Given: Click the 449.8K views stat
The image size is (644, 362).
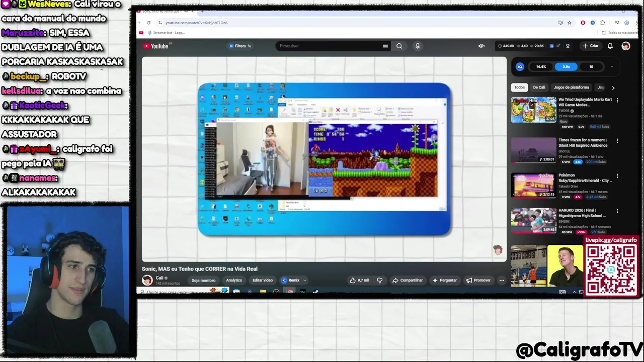Looking at the screenshot, I should point(506,46).
